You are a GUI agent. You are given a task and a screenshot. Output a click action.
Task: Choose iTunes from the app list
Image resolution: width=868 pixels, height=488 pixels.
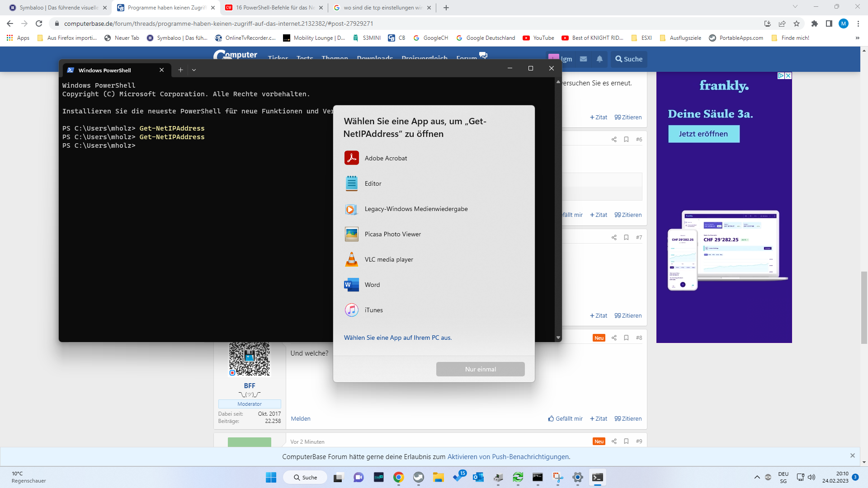[x=373, y=310]
